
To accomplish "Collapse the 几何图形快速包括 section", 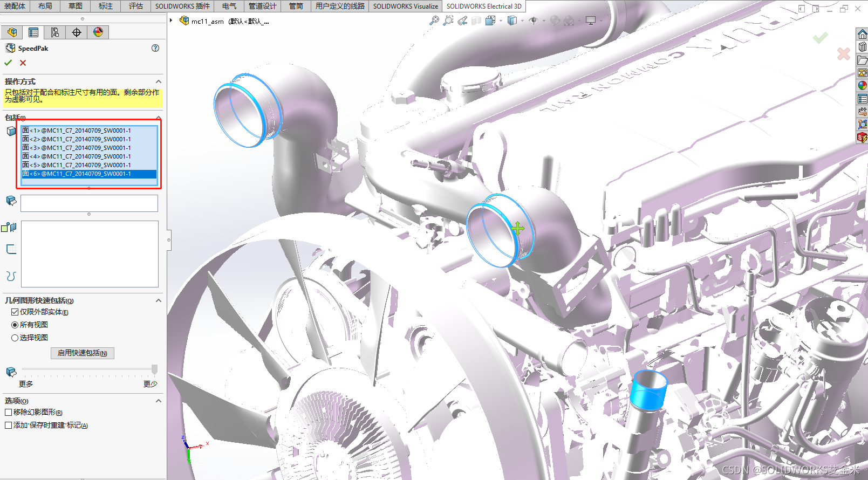I will click(159, 300).
